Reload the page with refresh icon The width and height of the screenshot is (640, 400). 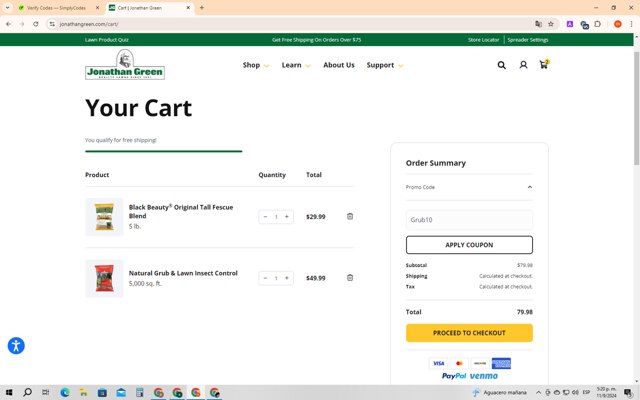coord(36,24)
